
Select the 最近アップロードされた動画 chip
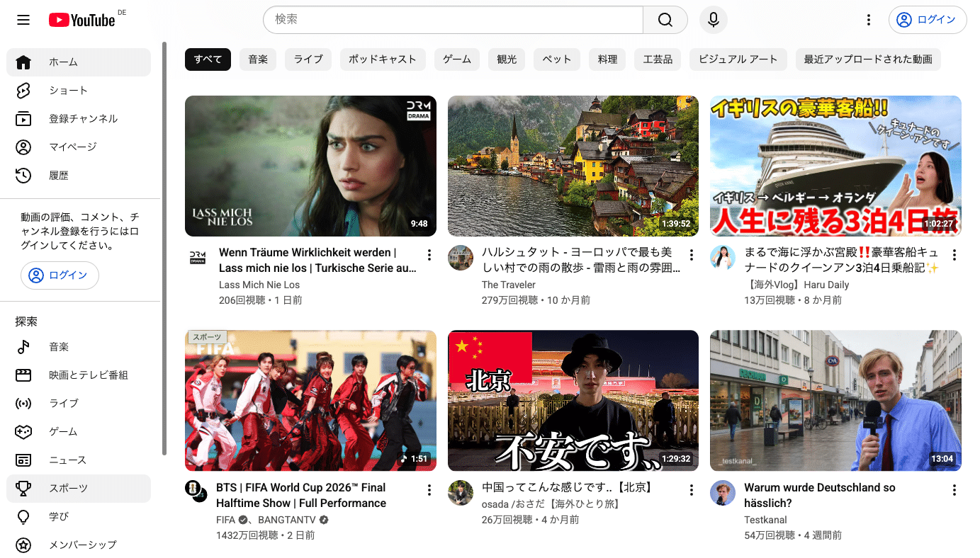(x=868, y=59)
